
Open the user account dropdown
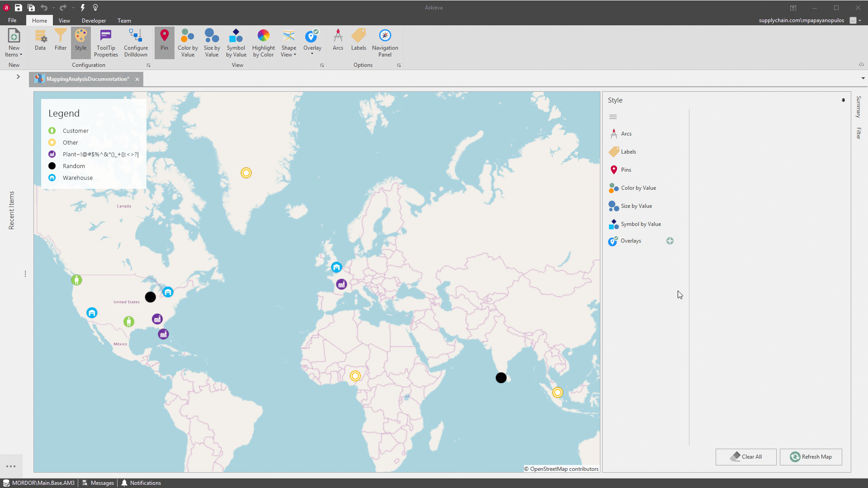[860, 20]
